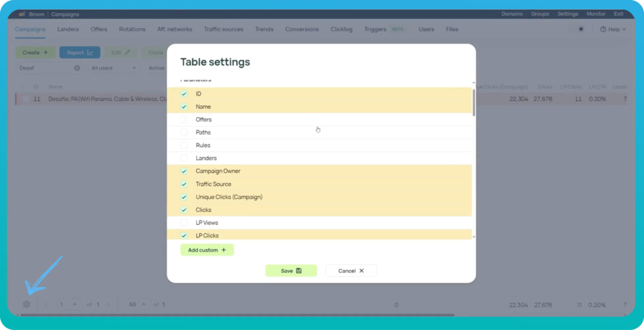Switch to the Landers tab

click(x=68, y=29)
